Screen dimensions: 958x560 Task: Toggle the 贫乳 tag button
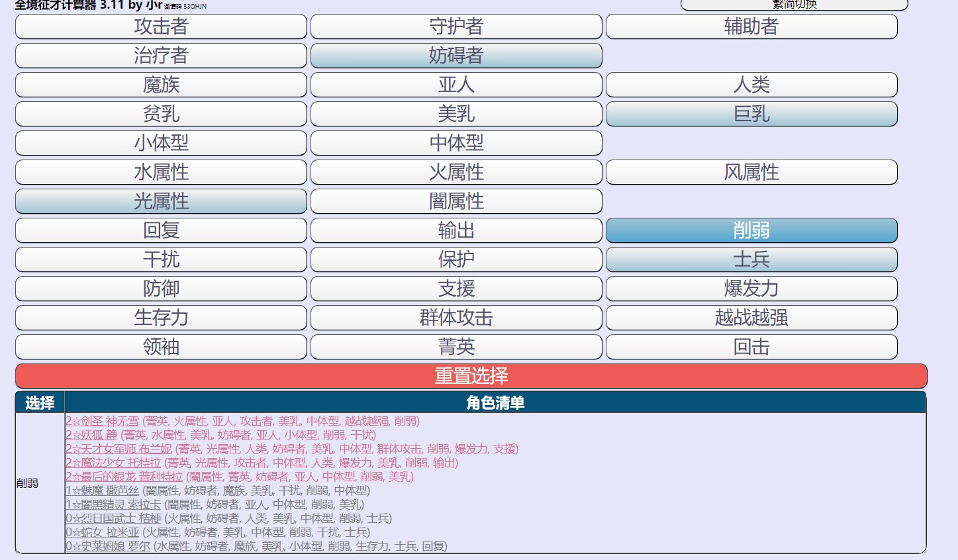pos(161,114)
